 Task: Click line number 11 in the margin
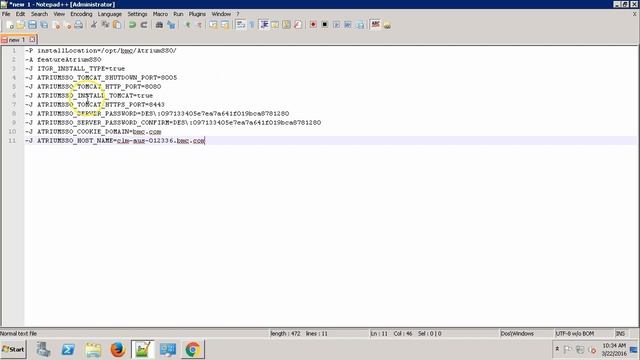[x=12, y=140]
